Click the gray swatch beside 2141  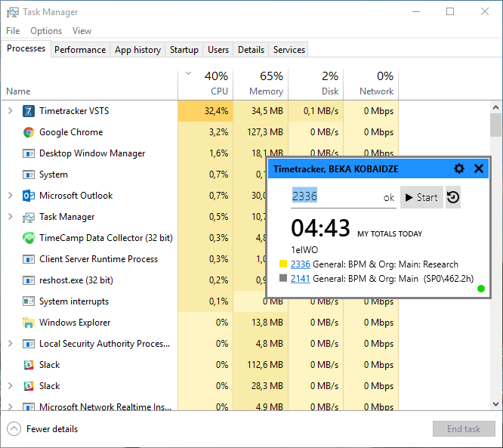283,278
